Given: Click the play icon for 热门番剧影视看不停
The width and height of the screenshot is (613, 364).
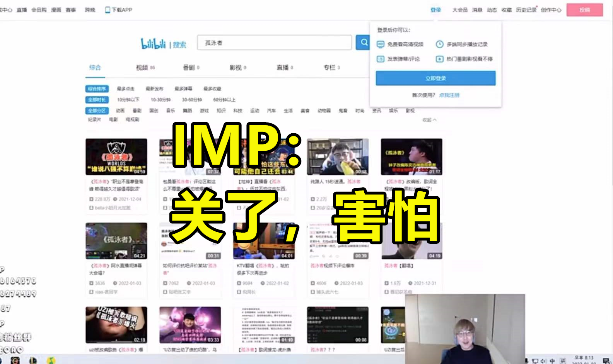Looking at the screenshot, I should click(x=439, y=59).
